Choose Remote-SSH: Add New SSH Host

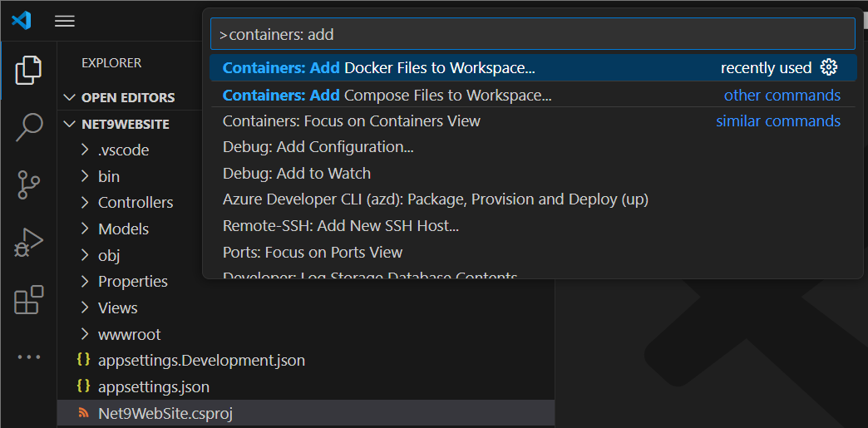coord(340,225)
